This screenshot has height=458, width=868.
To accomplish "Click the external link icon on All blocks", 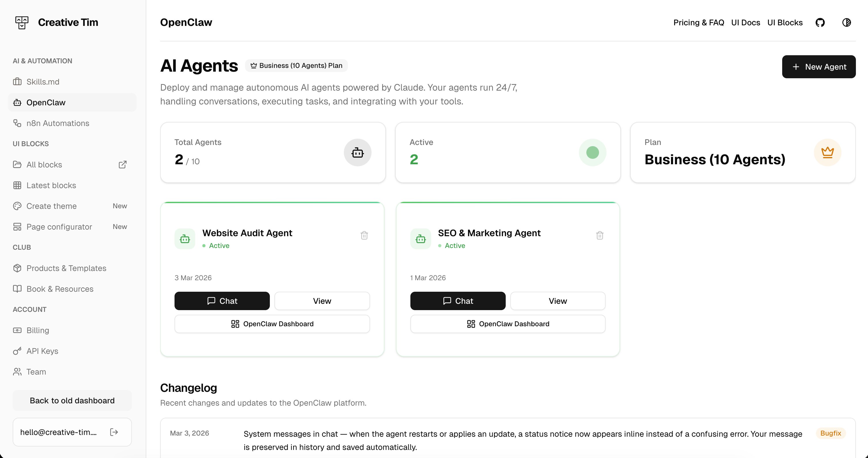I will pos(123,165).
